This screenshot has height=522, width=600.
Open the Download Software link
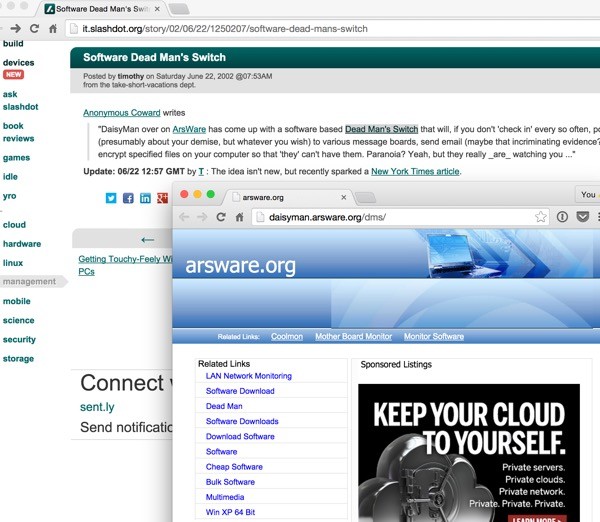click(x=240, y=436)
